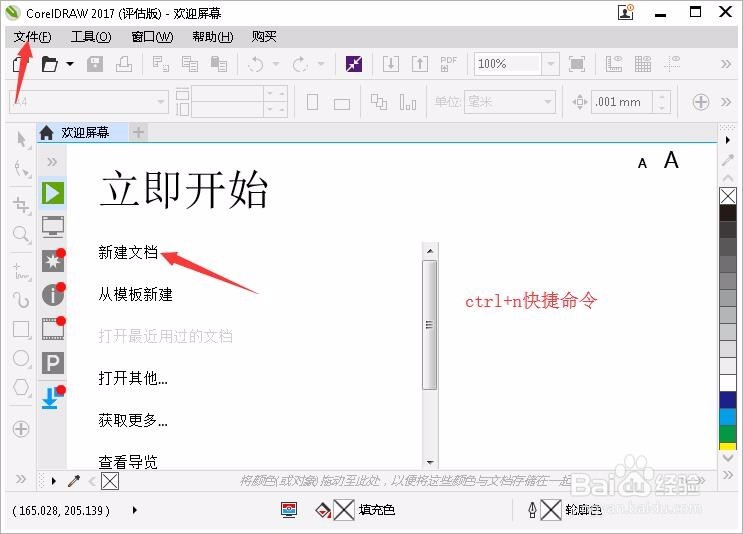Open the 购买 menu

(x=264, y=36)
